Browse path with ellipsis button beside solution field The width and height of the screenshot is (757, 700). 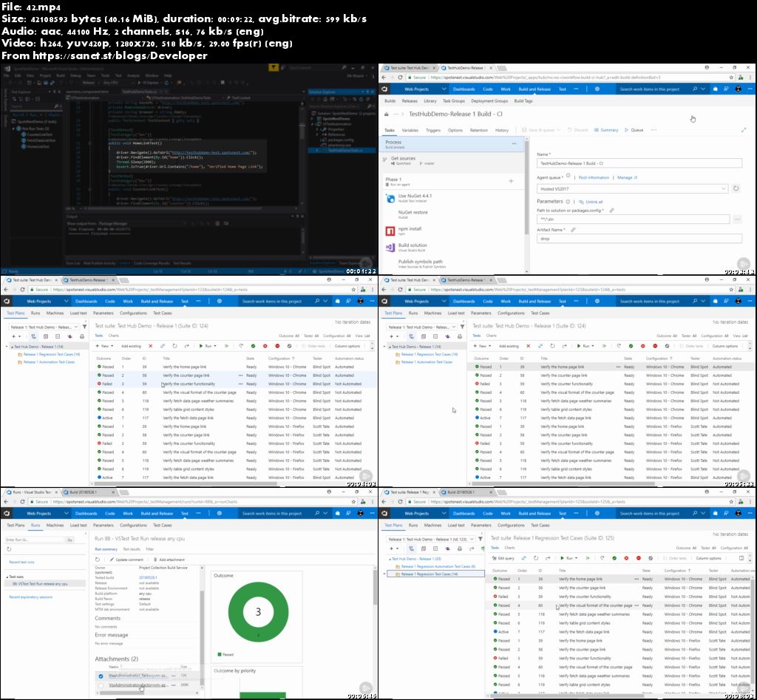(x=737, y=220)
